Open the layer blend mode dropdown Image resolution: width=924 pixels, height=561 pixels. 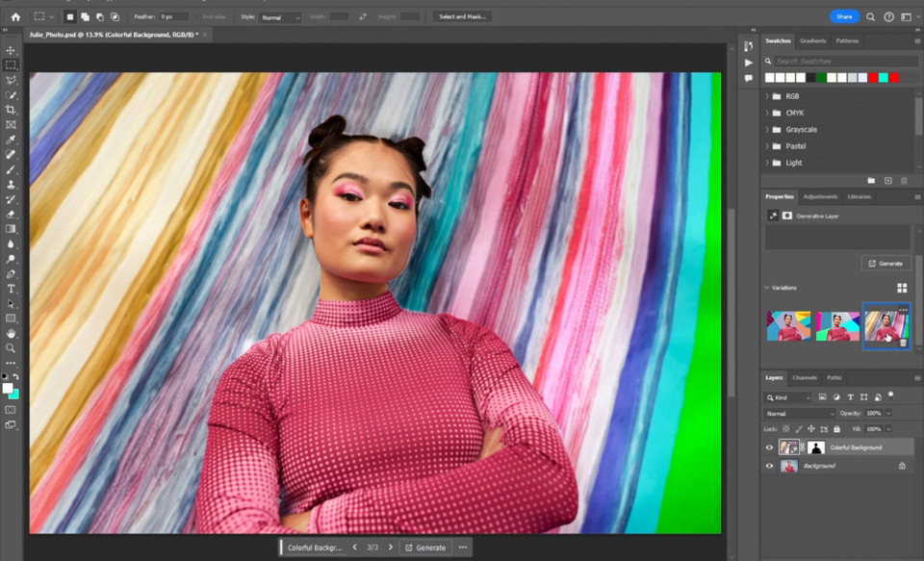click(x=798, y=414)
